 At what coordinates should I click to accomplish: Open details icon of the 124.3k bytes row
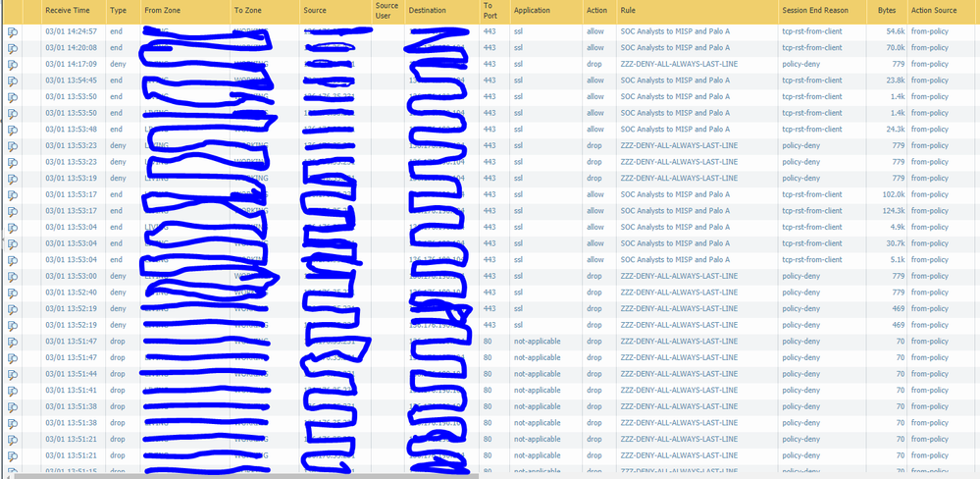pos(13,211)
